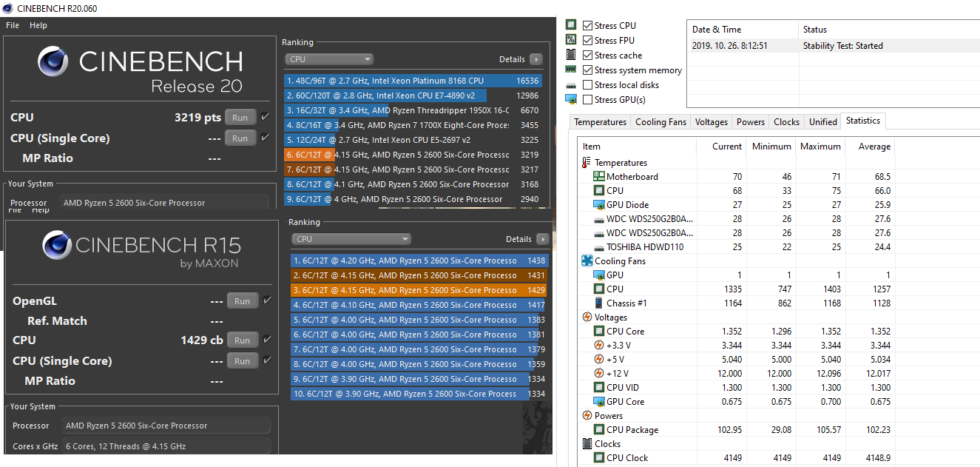980x467 pixels.
Task: Toggle the R20 CPU test checkbox
Action: click(x=266, y=116)
